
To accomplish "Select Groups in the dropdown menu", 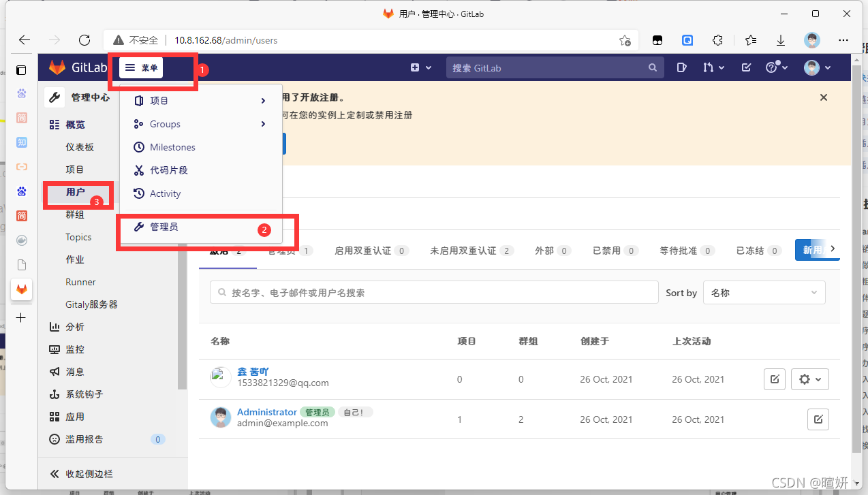I will tap(200, 124).
